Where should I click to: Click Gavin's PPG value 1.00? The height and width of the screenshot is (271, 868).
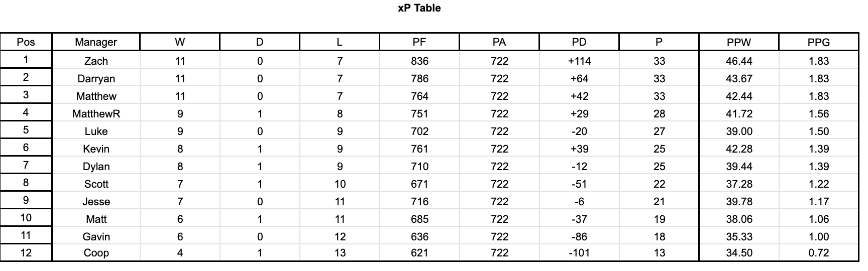point(819,237)
